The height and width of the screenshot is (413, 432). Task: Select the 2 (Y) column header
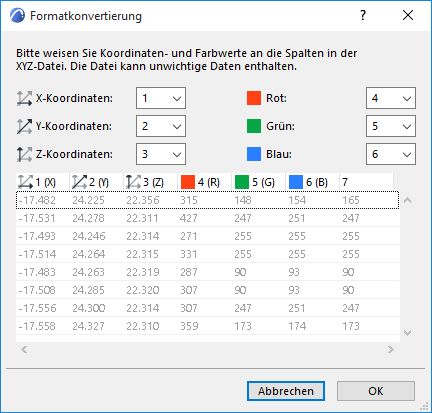pyautogui.click(x=97, y=182)
